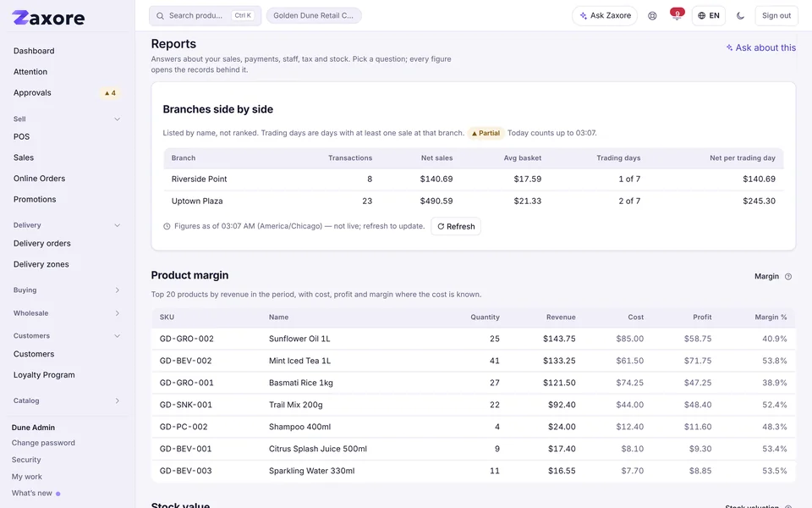This screenshot has height=508, width=812.
Task: Toggle dark mode moon icon
Action: [x=741, y=15]
